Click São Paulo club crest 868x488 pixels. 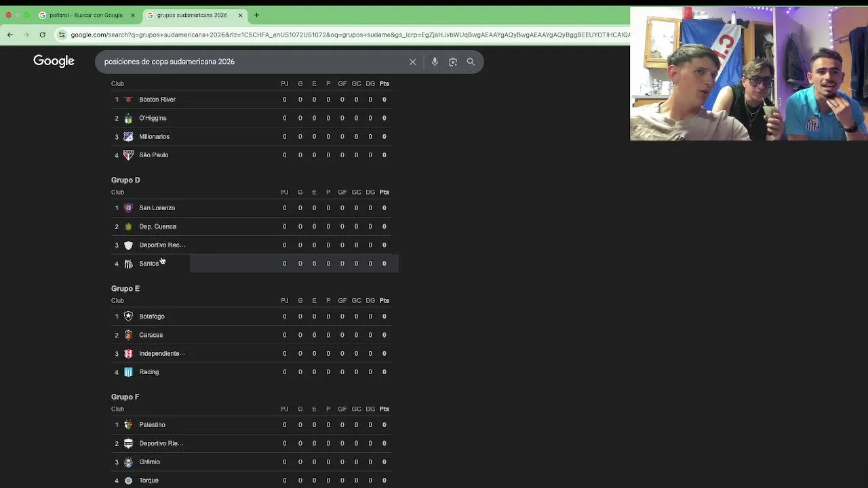pyautogui.click(x=128, y=155)
